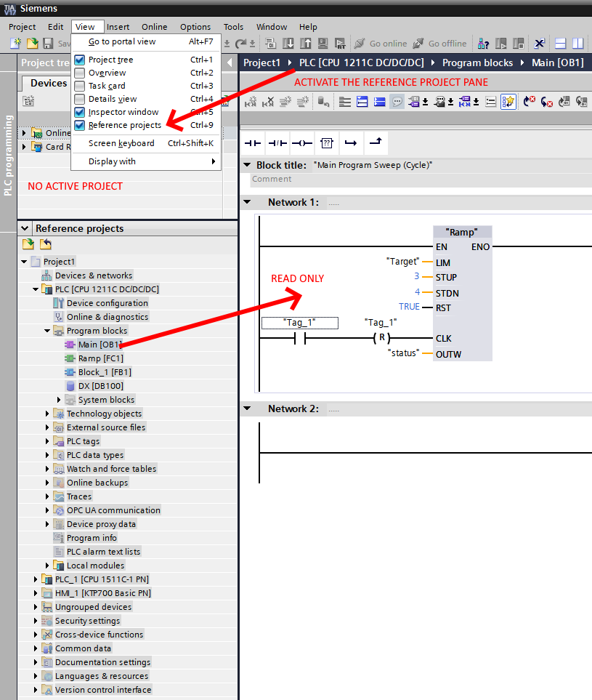This screenshot has width=592, height=700.
Task: Expand PLC_1 [CPU 1511C-1 PN] node
Action: [x=36, y=579]
